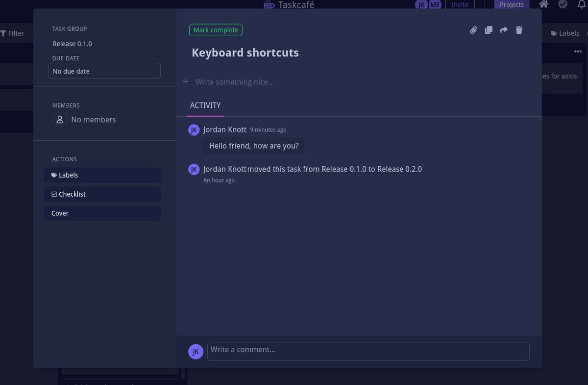
Task: Open the checkmark tasks icon in top bar
Action: click(x=563, y=4)
